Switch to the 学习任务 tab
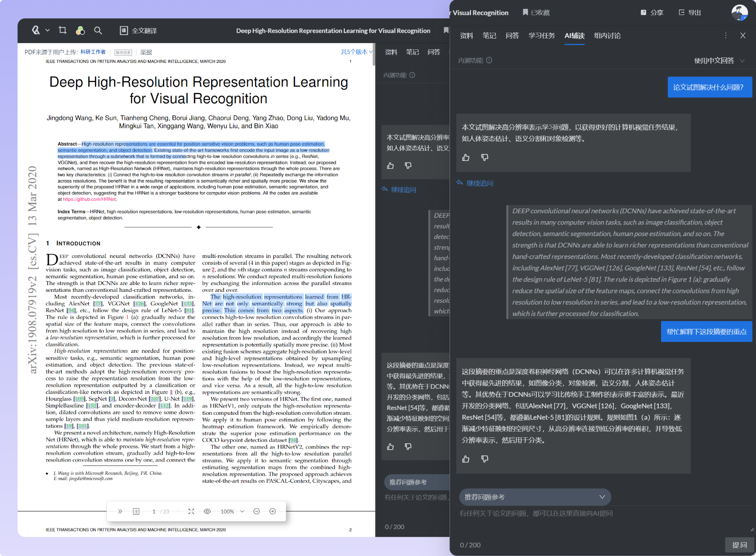The width and height of the screenshot is (756, 556). pyautogui.click(x=541, y=36)
